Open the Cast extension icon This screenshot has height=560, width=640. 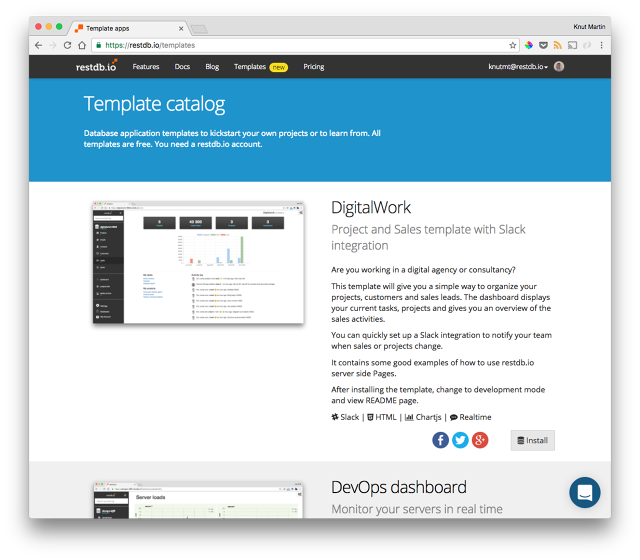pos(572,45)
